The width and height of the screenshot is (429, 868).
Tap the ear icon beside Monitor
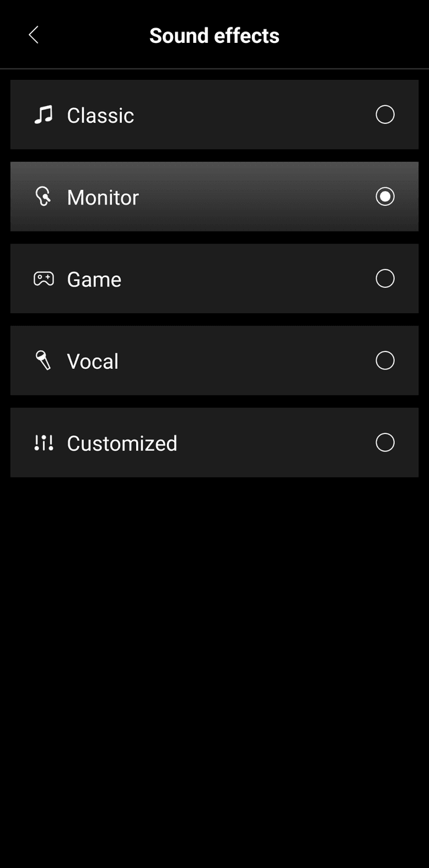coord(44,197)
